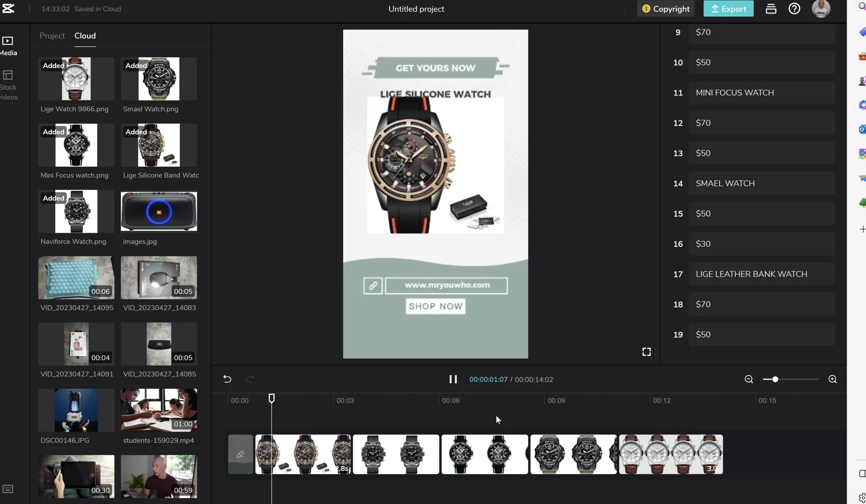Click Outlook icon in browser sidebar
Screen dimensions: 866x504
[x=862, y=129]
